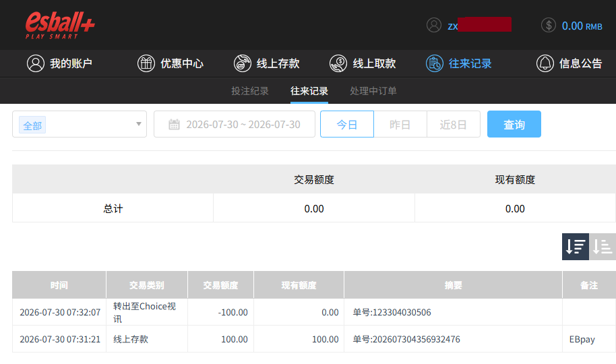The height and width of the screenshot is (364, 616).
Task: Click the blue 往来记录 nav label
Action: [x=470, y=63]
